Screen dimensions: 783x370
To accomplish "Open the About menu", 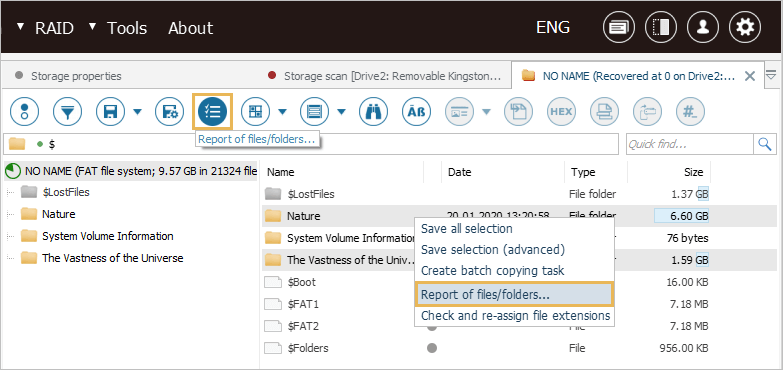I will 190,28.
